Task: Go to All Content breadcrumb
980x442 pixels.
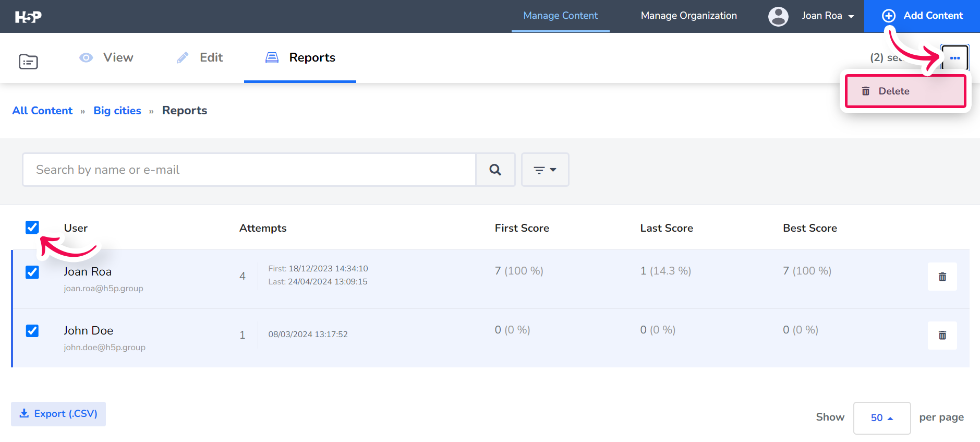Action: 43,111
